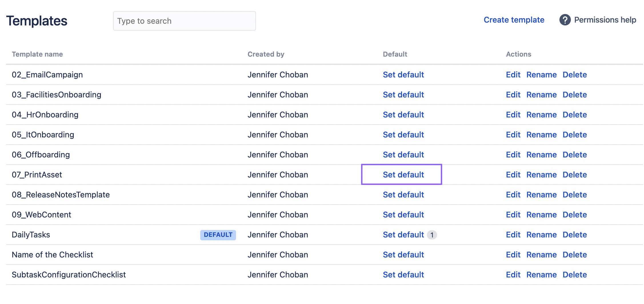This screenshot has height=304, width=644.
Task: Delete the 05_ItOnboarding template
Action: click(x=574, y=135)
